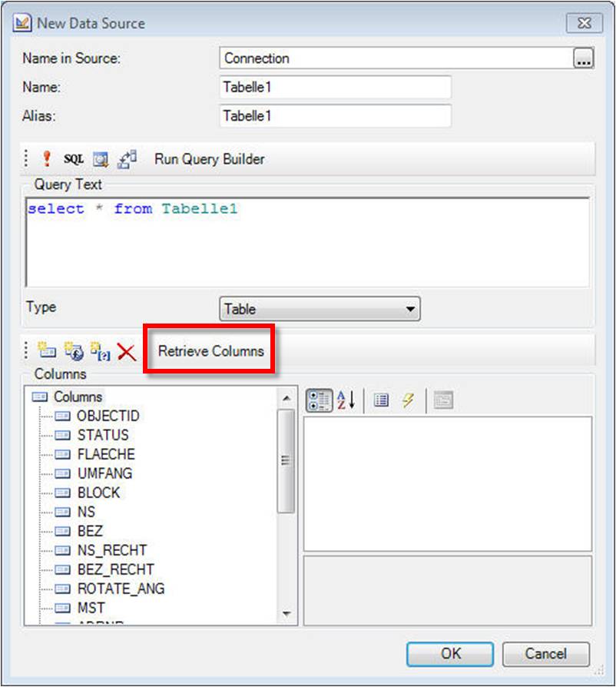
Task: Click Cancel to dismiss the dialog
Action: pyautogui.click(x=545, y=654)
